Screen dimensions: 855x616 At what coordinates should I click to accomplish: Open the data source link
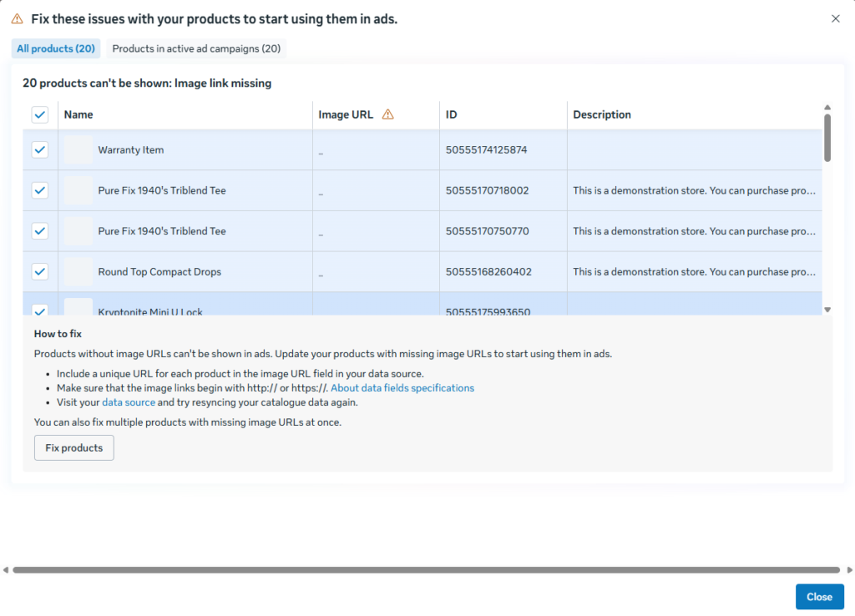tap(129, 402)
